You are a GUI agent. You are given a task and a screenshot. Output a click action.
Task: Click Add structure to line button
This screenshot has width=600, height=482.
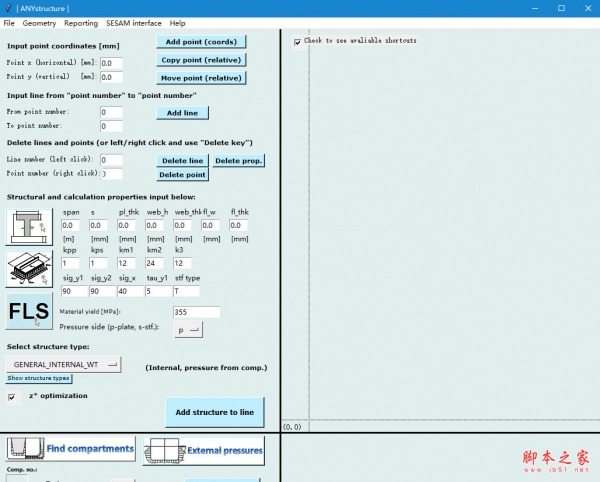[x=215, y=412]
